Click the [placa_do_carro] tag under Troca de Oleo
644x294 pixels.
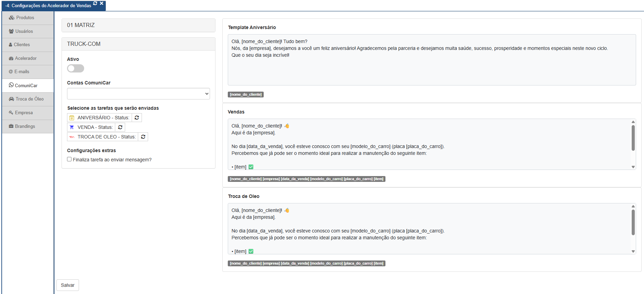pyautogui.click(x=358, y=263)
